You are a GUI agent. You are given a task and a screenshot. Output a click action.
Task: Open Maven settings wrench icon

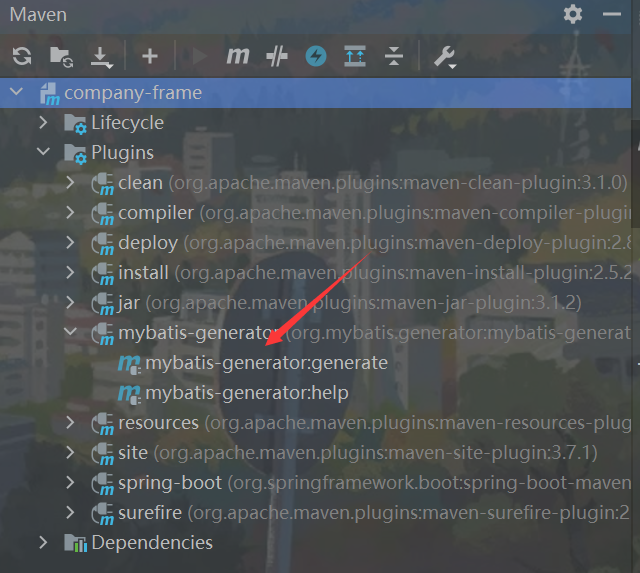coord(444,57)
